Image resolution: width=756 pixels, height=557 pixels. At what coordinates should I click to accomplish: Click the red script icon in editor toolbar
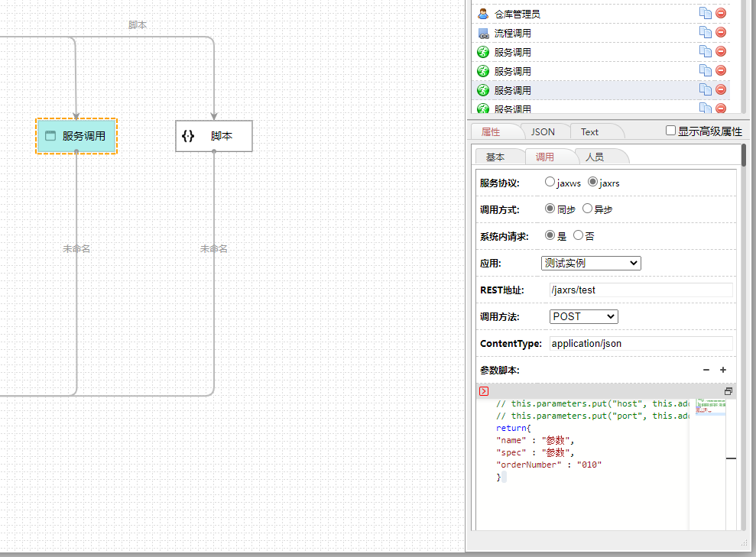click(x=484, y=391)
